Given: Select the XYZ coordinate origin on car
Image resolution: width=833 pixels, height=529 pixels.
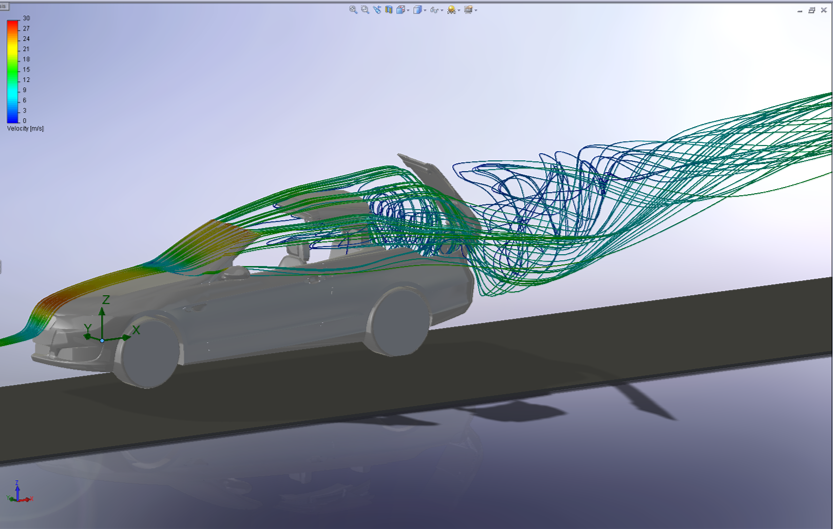Looking at the screenshot, I should 102,338.
